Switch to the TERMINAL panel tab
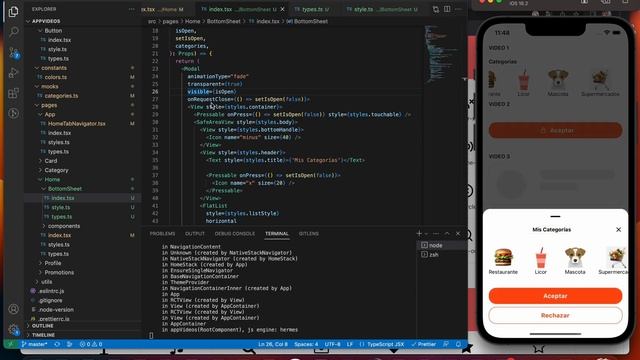The width and height of the screenshot is (640, 360). [277, 233]
